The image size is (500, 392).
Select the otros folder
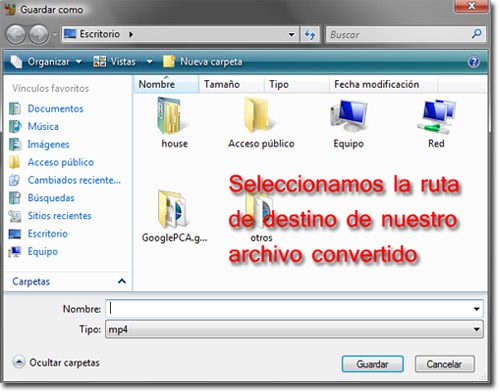[x=261, y=217]
